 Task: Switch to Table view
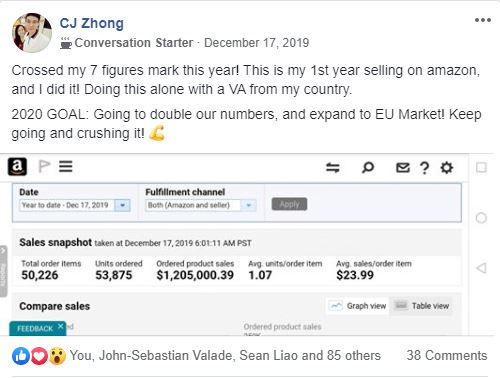[x=421, y=306]
